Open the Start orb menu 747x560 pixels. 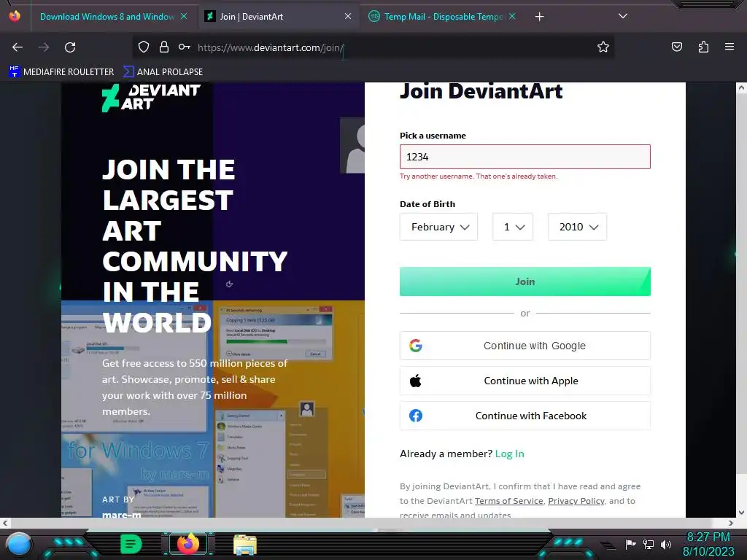pos(18,544)
